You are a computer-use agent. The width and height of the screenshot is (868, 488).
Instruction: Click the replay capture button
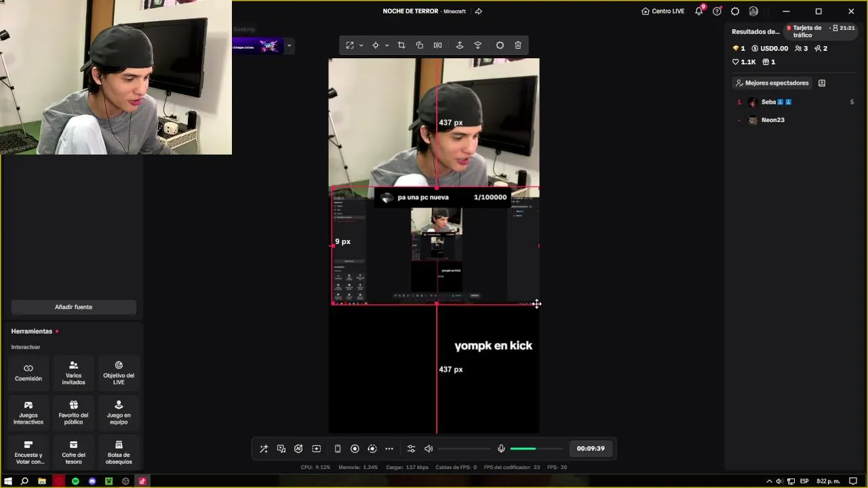372,449
